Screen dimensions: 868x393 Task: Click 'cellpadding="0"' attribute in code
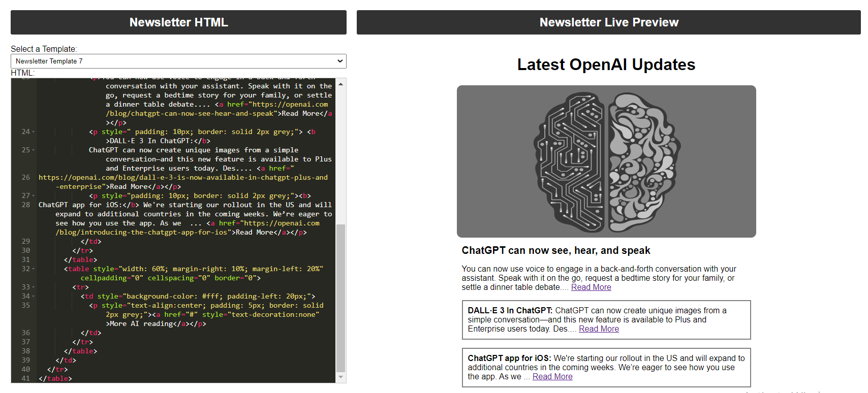click(x=112, y=278)
